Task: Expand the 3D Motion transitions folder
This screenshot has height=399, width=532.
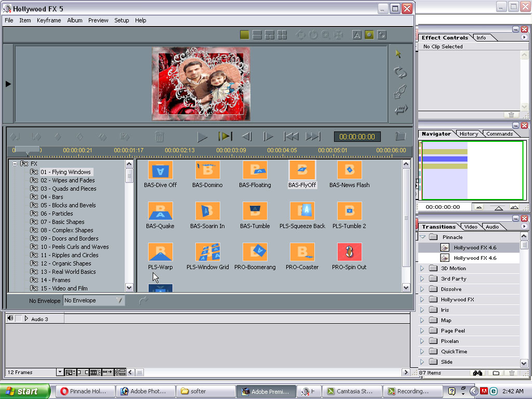Action: 422,269
